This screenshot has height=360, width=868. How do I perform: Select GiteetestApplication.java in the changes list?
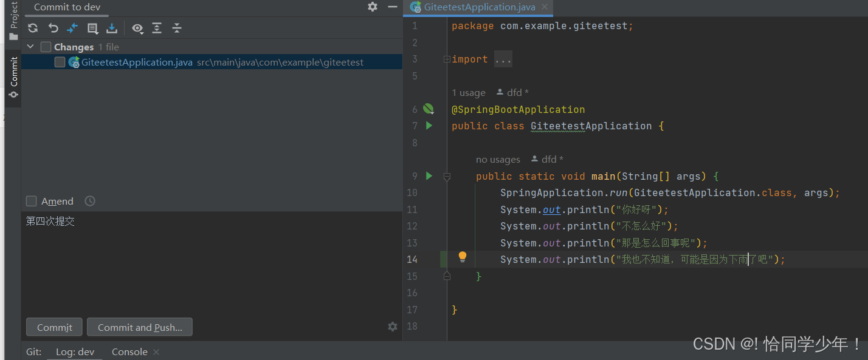[x=212, y=62]
